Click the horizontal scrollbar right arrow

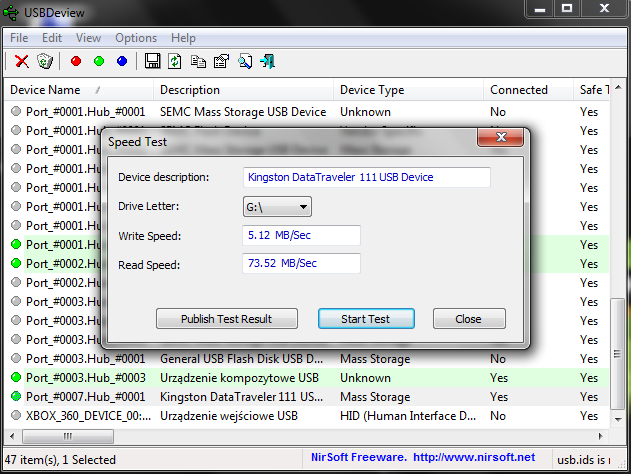pyautogui.click(x=601, y=436)
